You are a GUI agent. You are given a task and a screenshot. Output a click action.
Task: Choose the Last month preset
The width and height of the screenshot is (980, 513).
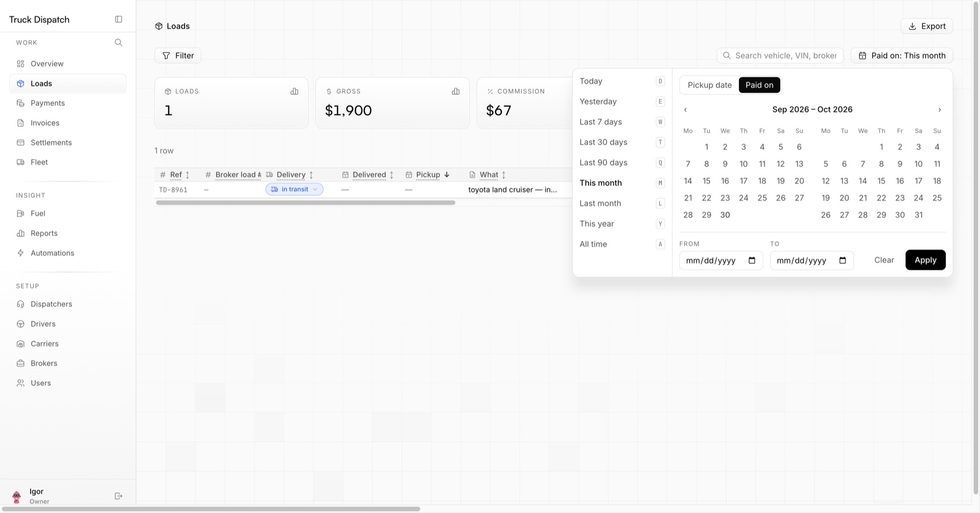(x=622, y=203)
